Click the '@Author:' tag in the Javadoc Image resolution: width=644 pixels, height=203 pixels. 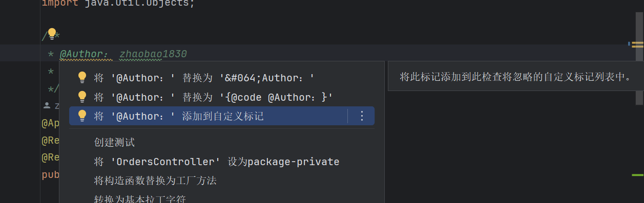coord(84,54)
